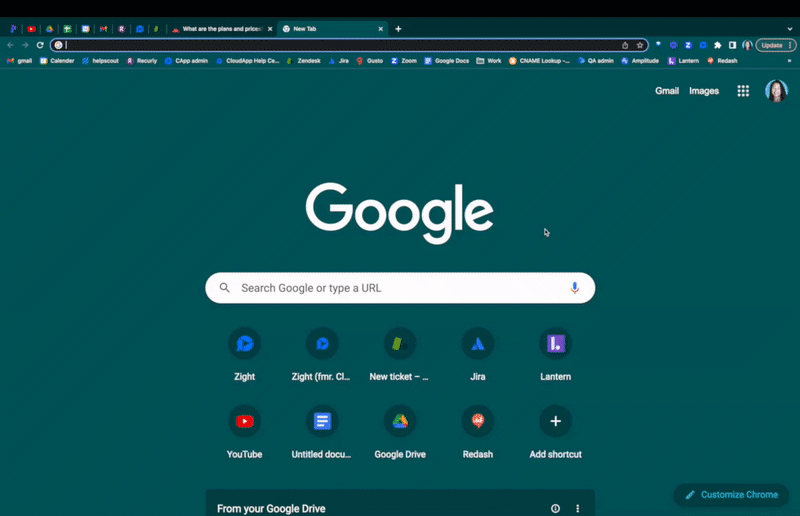Open the QA admin bookmark
Image resolution: width=800 pixels, height=516 pixels.
[x=596, y=61]
